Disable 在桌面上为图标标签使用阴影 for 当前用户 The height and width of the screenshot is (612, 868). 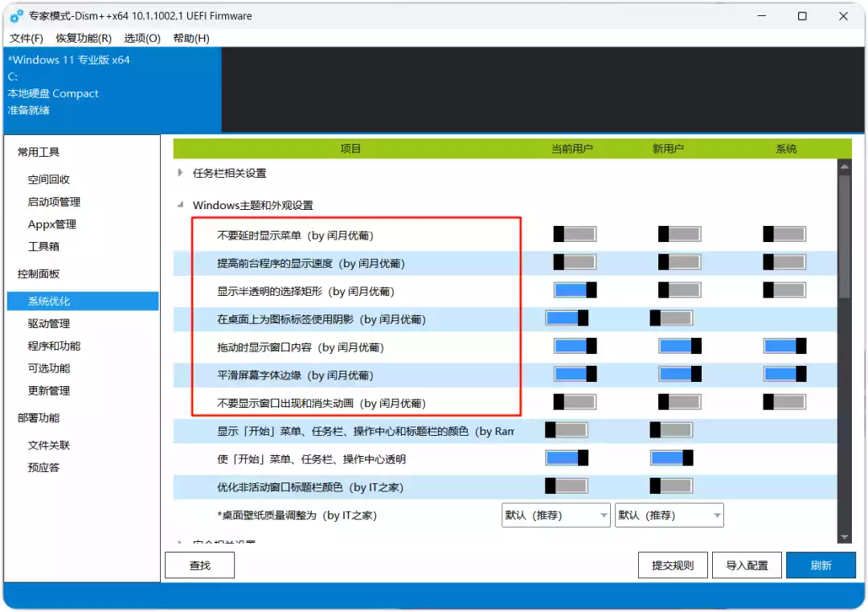[567, 318]
